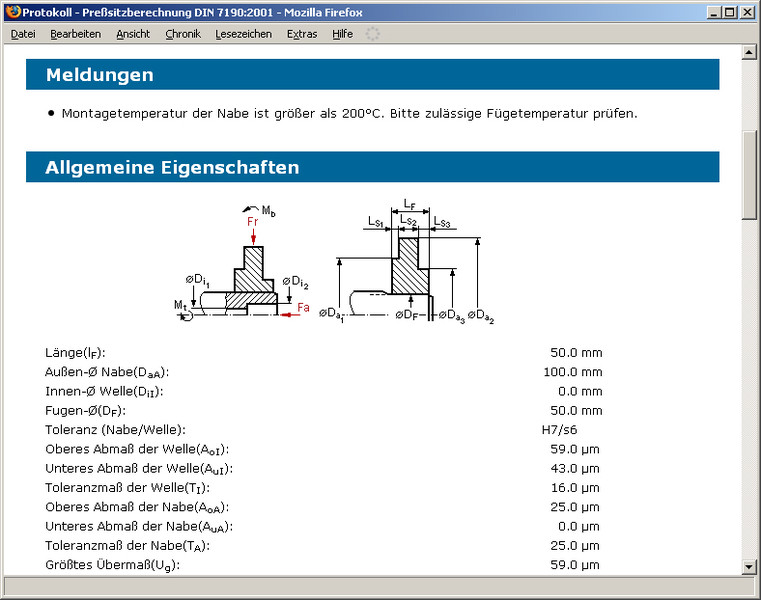The height and width of the screenshot is (600, 761).
Task: Open the Lesezeichen menu
Action: (243, 34)
